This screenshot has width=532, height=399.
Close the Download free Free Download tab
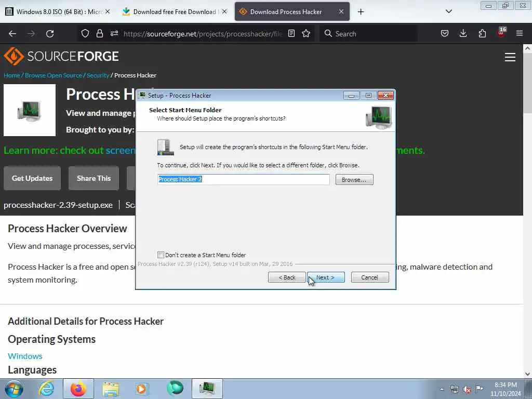224,11
